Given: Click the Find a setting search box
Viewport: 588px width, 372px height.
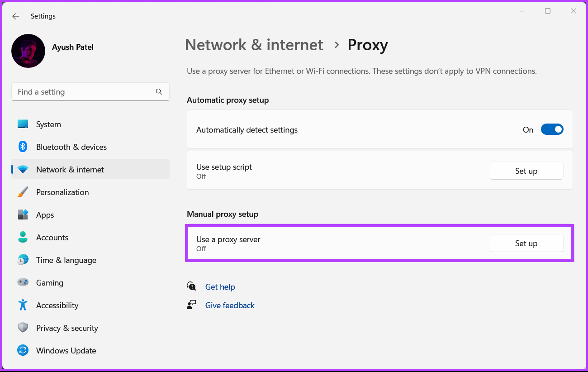Looking at the screenshot, I should click(x=90, y=91).
